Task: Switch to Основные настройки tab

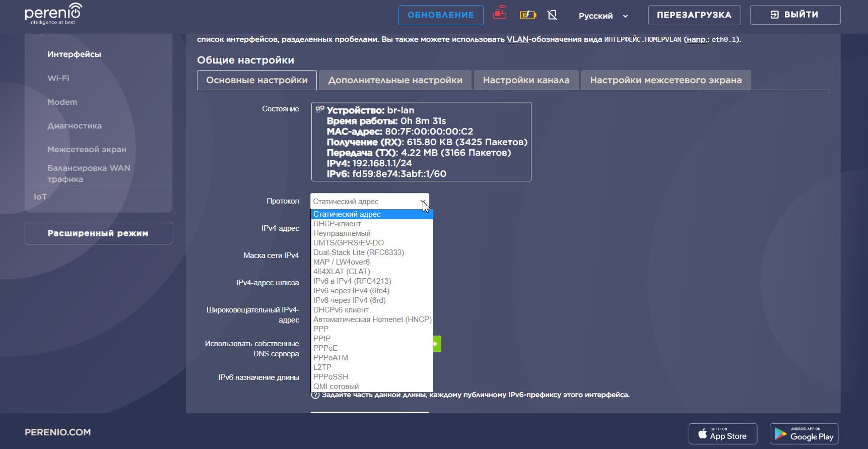Action: click(x=257, y=80)
